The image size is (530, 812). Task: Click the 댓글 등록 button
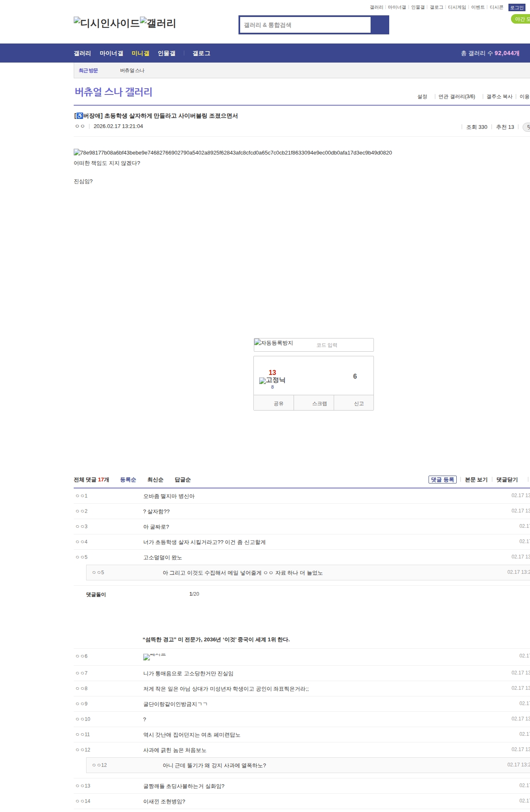coord(443,480)
